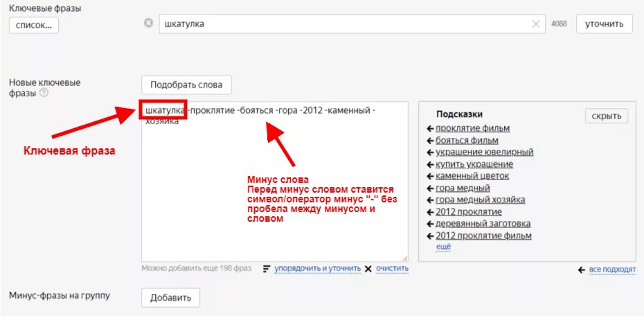This screenshot has height=316, width=644.
Task: Click the X icon before очистить
Action: point(368,269)
